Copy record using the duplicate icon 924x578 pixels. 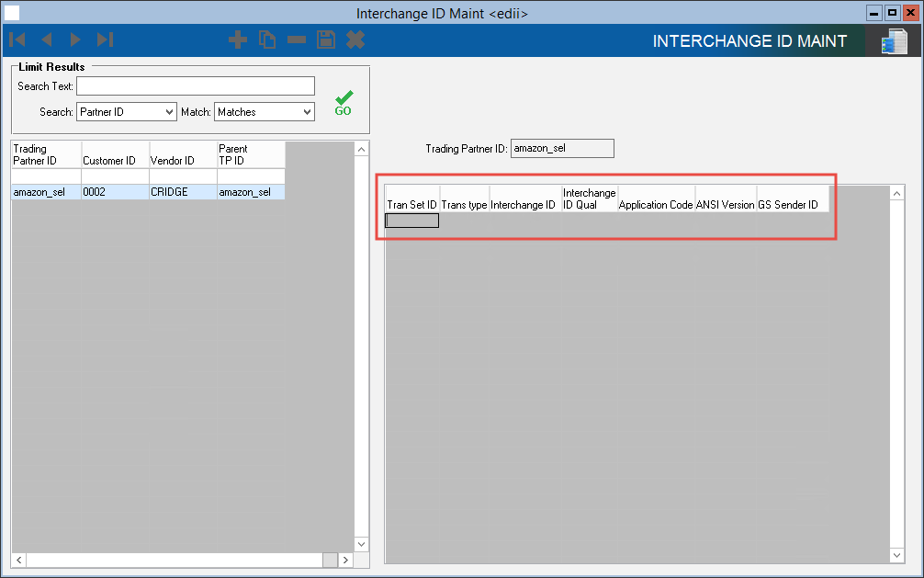point(267,40)
